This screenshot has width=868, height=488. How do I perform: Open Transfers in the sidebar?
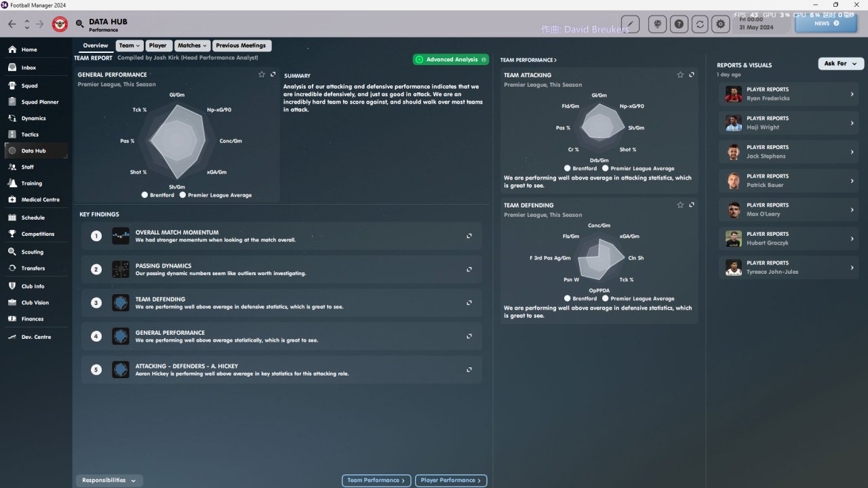37,268
